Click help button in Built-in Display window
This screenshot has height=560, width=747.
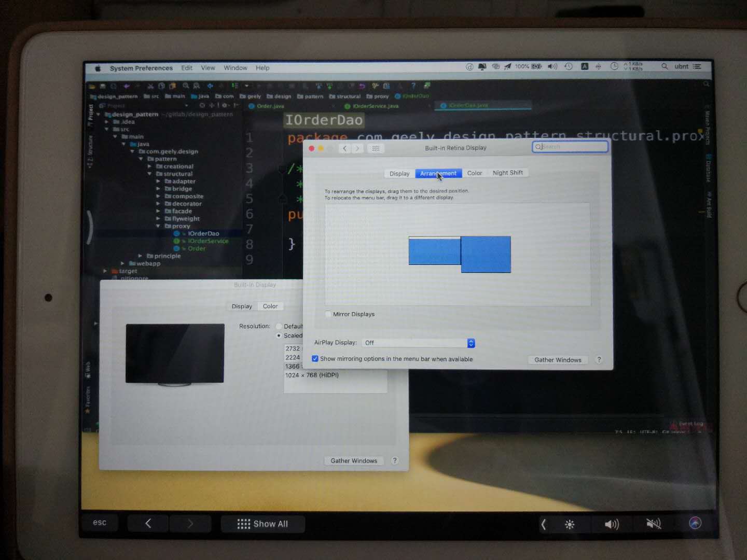(x=395, y=460)
